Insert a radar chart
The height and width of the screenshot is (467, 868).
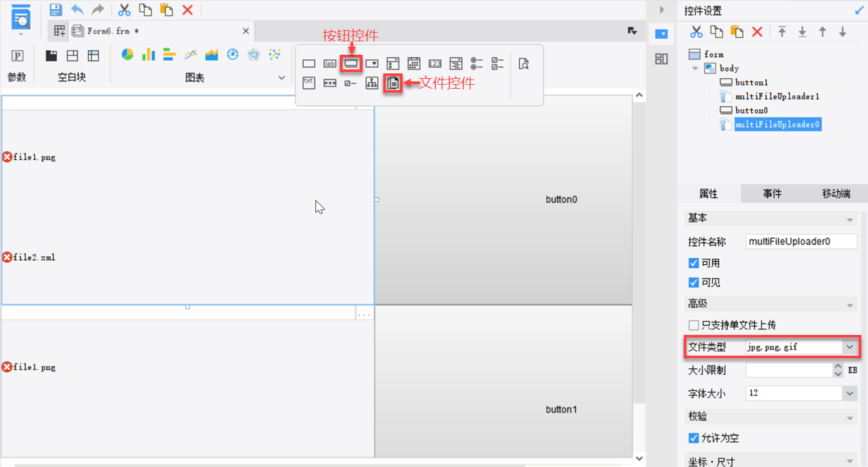(x=253, y=55)
